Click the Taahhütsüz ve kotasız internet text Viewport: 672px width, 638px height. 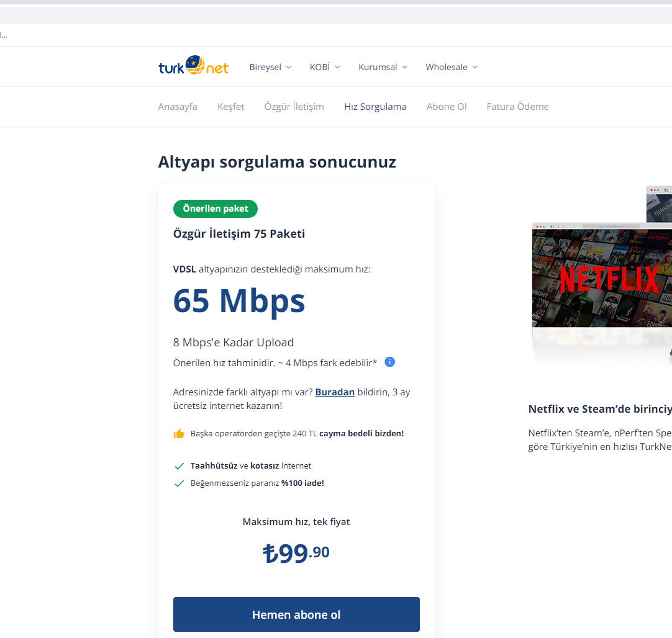point(251,466)
